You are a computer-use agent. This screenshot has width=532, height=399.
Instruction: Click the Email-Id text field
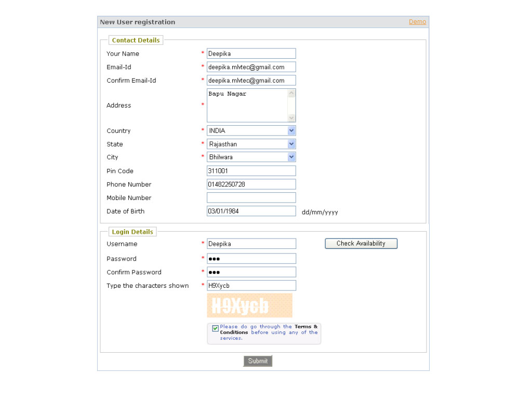(251, 67)
